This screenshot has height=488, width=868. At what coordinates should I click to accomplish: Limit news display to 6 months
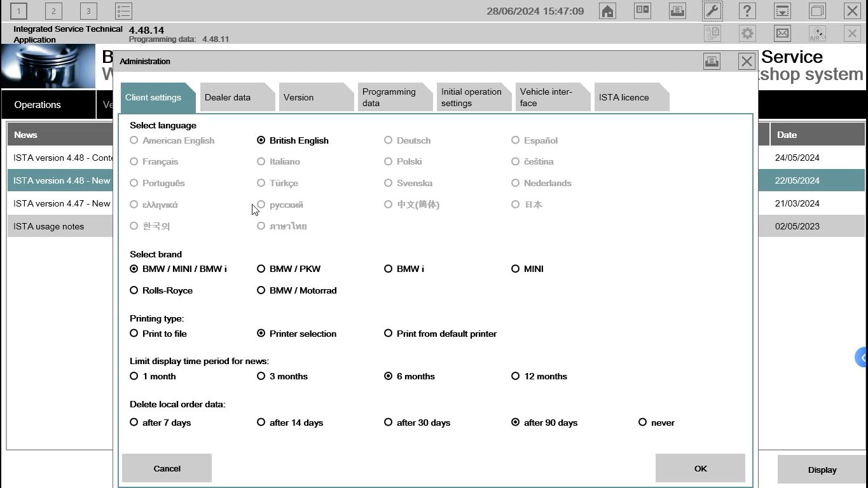(409, 376)
